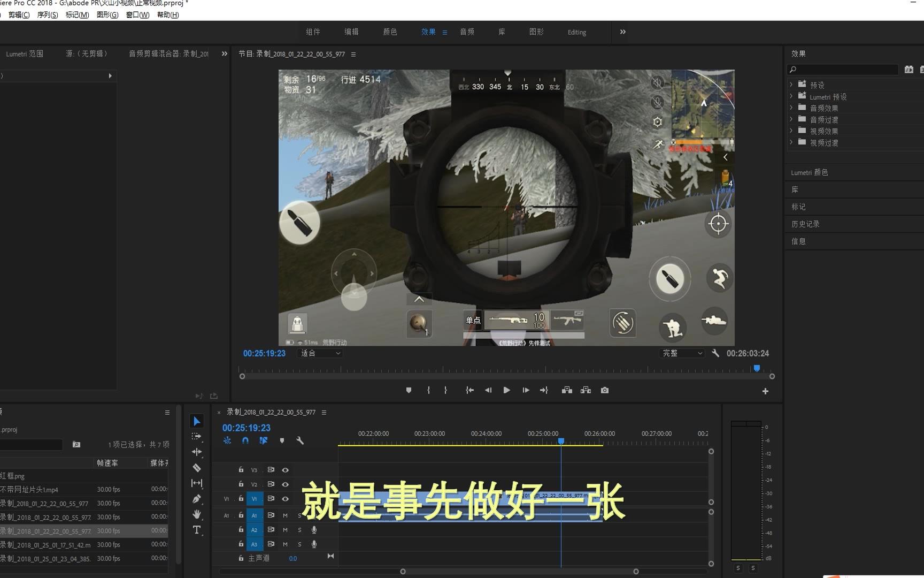This screenshot has height=578, width=924.
Task: Enable voice-over record on track A2
Action: 314,530
